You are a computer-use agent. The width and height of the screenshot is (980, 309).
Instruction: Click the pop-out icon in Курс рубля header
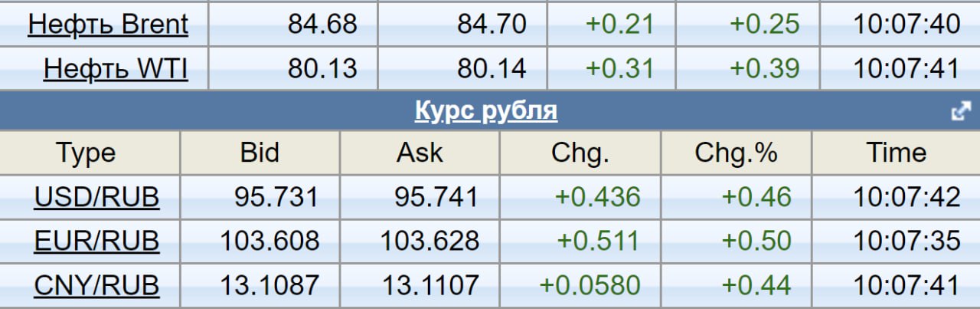(x=960, y=112)
